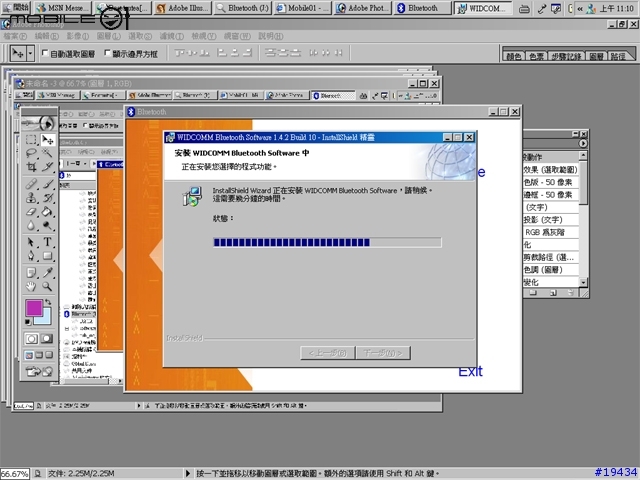Select the Eraser tool

(31, 211)
